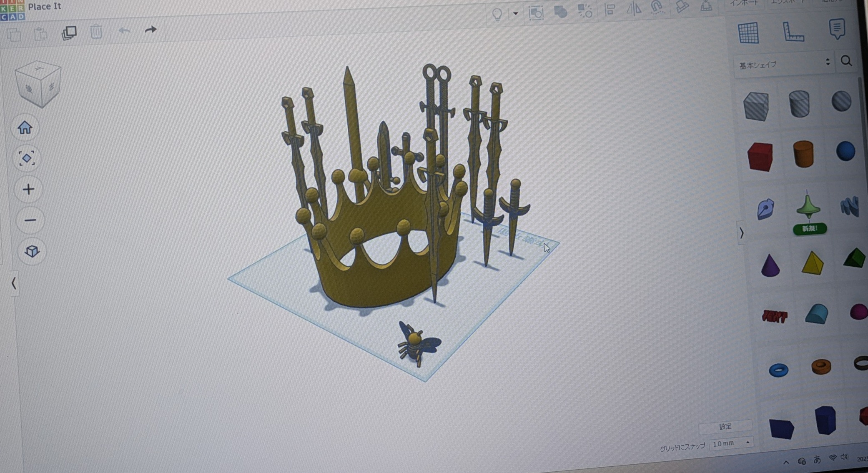Expand the left side panel chevron

point(14,283)
